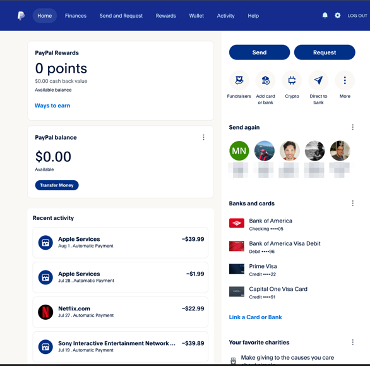Open the Activity page

pyautogui.click(x=226, y=16)
